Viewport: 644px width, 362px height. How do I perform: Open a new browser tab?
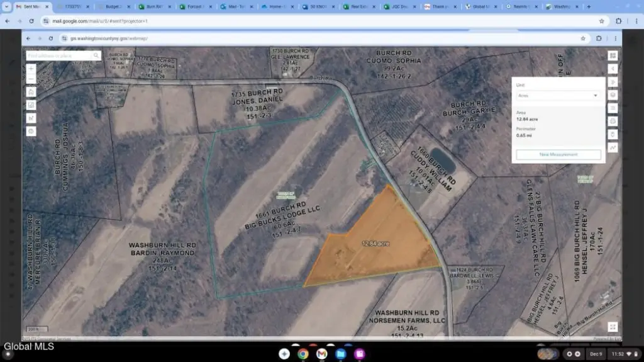(x=589, y=7)
